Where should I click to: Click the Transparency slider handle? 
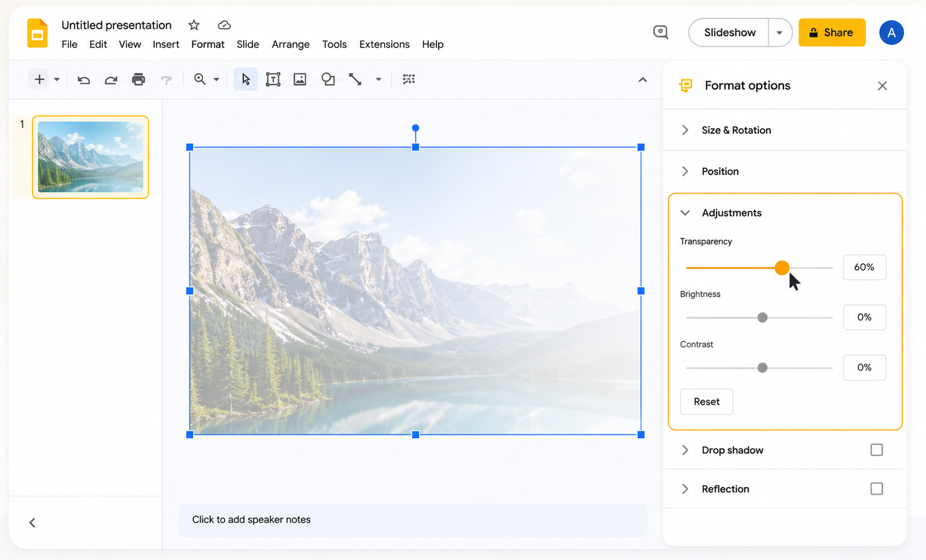point(782,268)
